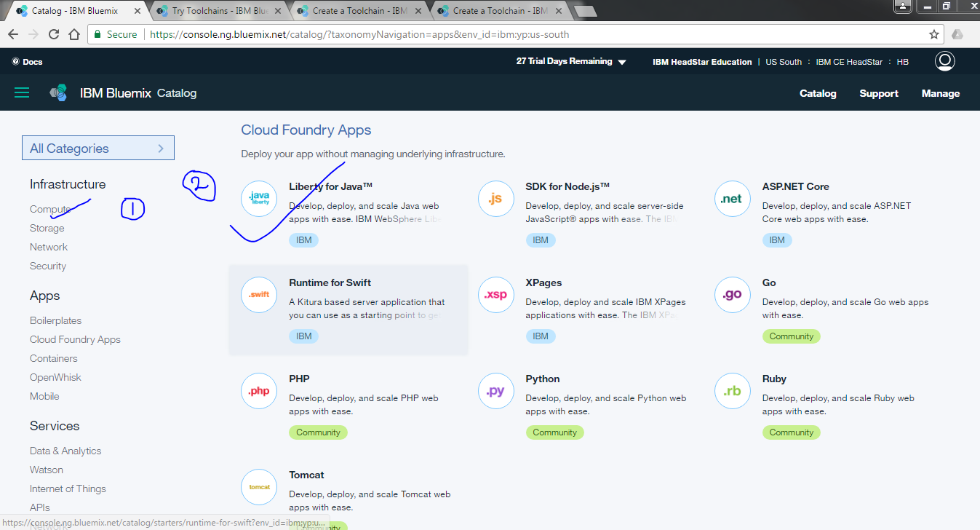This screenshot has height=530, width=980.
Task: Select Mobile category
Action: (x=44, y=396)
